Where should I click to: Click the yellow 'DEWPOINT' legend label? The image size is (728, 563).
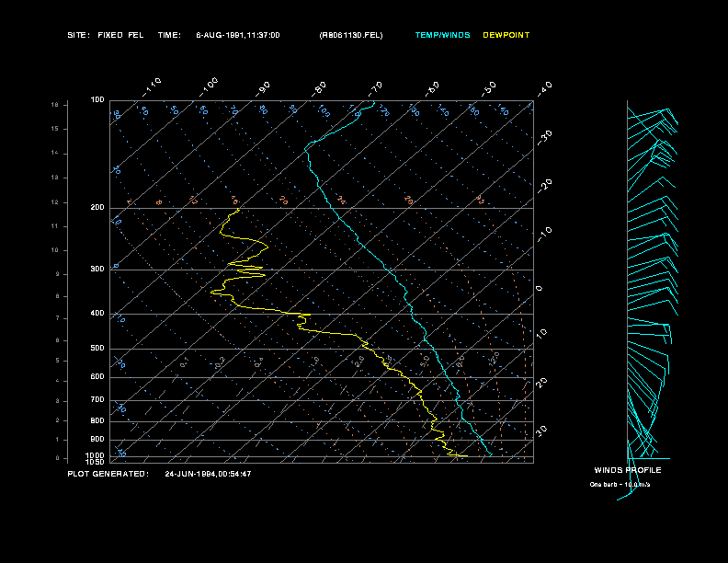(506, 35)
